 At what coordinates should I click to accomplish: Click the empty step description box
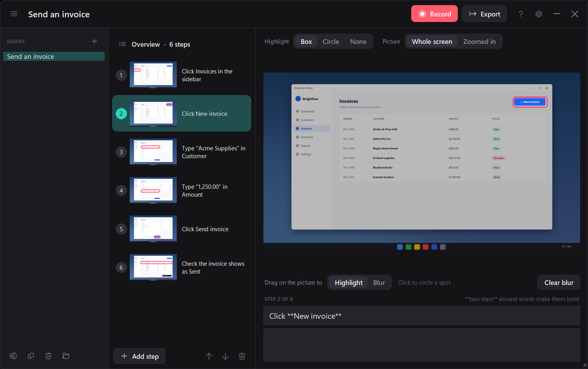pyautogui.click(x=421, y=345)
